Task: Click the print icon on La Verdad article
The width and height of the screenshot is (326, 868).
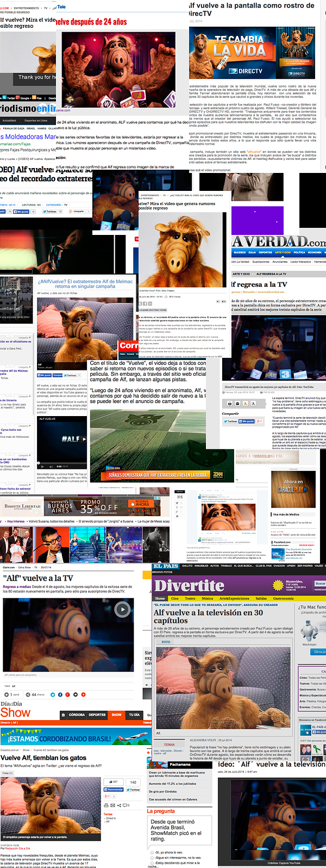Action: pos(229,404)
